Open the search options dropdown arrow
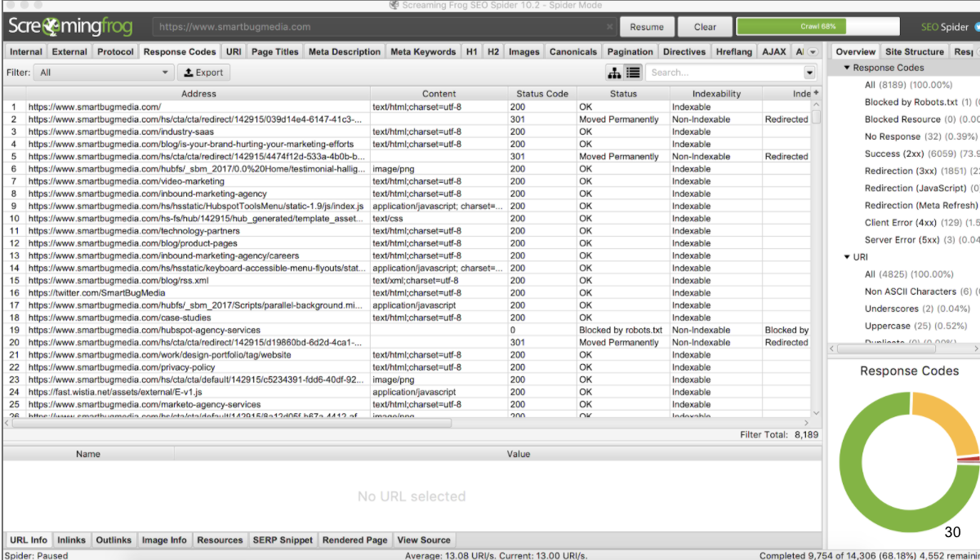This screenshot has width=980, height=560. [x=809, y=73]
